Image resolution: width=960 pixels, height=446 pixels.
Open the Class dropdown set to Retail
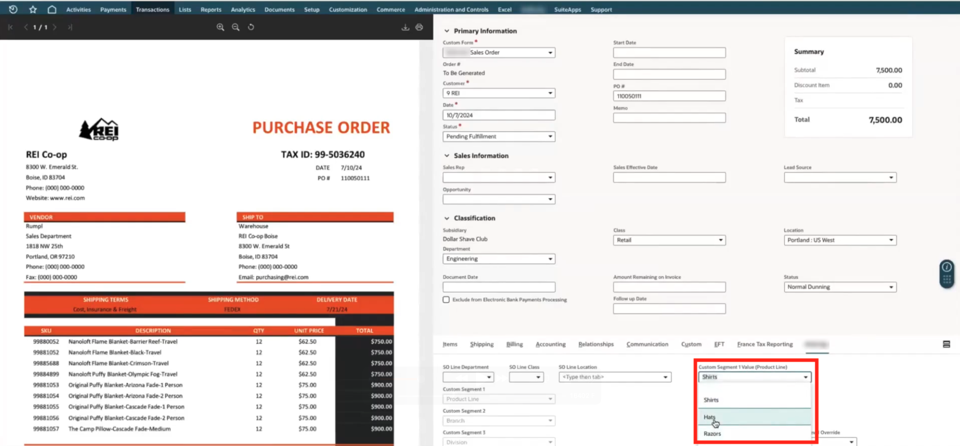point(669,240)
